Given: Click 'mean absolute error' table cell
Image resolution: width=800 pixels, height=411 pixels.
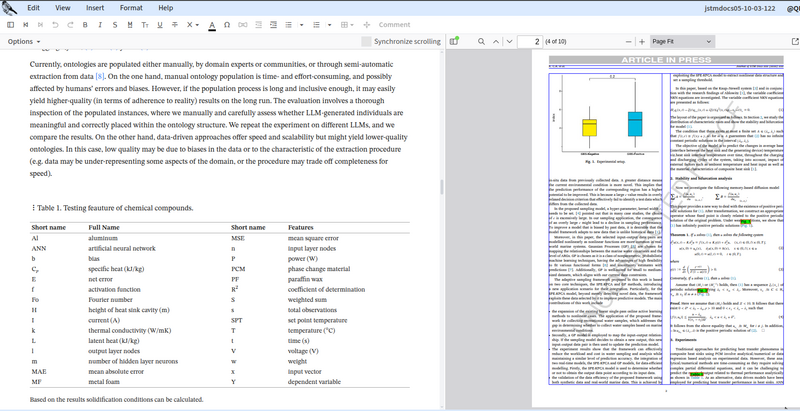Looking at the screenshot, I should coord(117,371).
